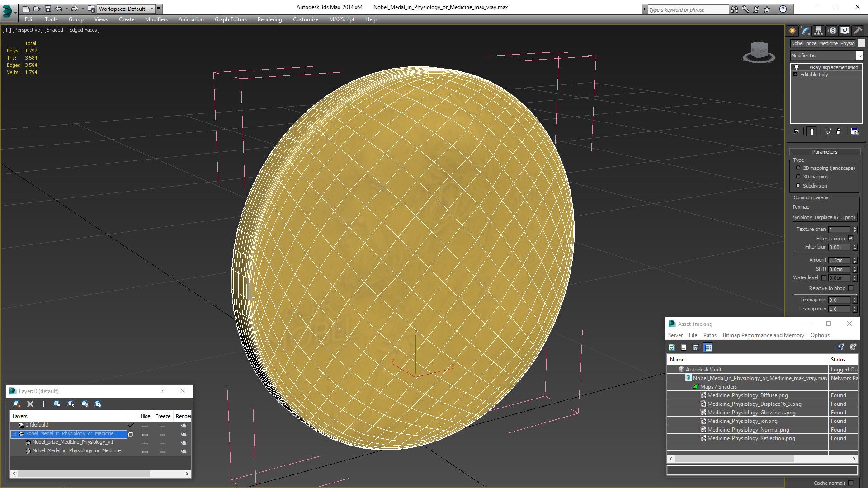
Task: Undo the last action with the arrow icon
Action: (x=58, y=9)
